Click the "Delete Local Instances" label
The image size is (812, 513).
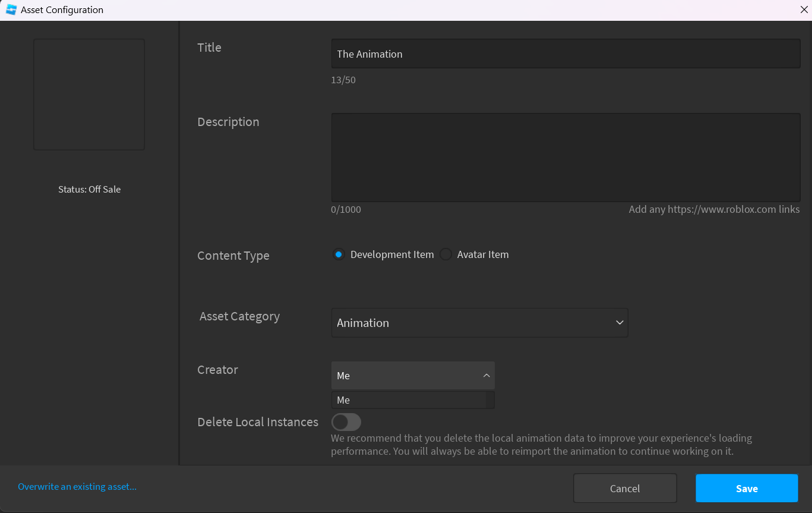coord(258,422)
